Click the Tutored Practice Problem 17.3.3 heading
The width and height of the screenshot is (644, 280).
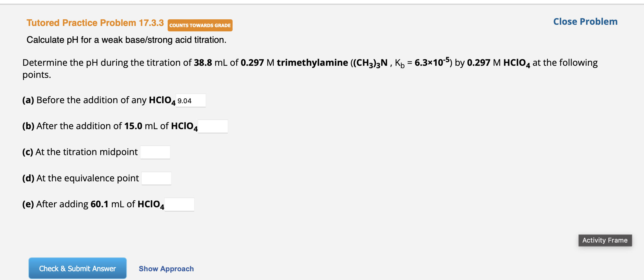coord(95,22)
